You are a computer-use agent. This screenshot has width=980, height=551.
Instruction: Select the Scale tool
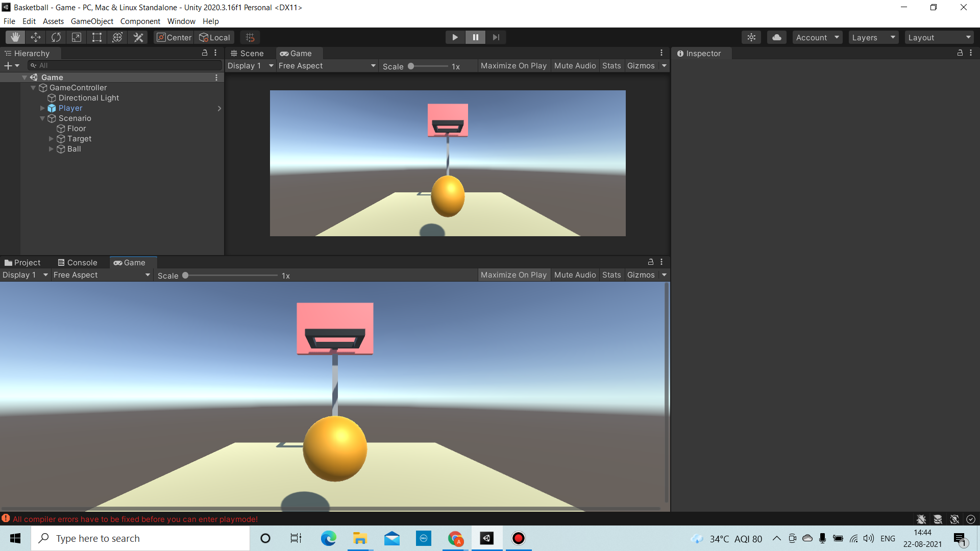[77, 37]
